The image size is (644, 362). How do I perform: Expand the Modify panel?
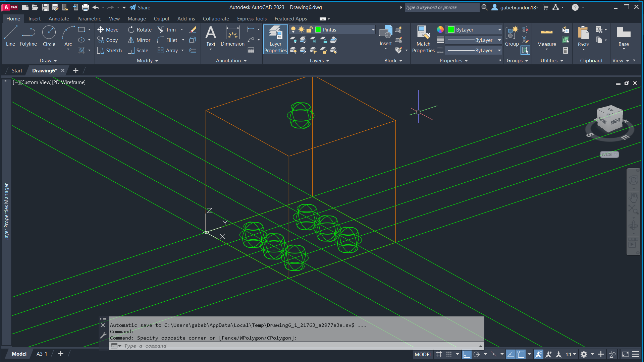point(148,61)
